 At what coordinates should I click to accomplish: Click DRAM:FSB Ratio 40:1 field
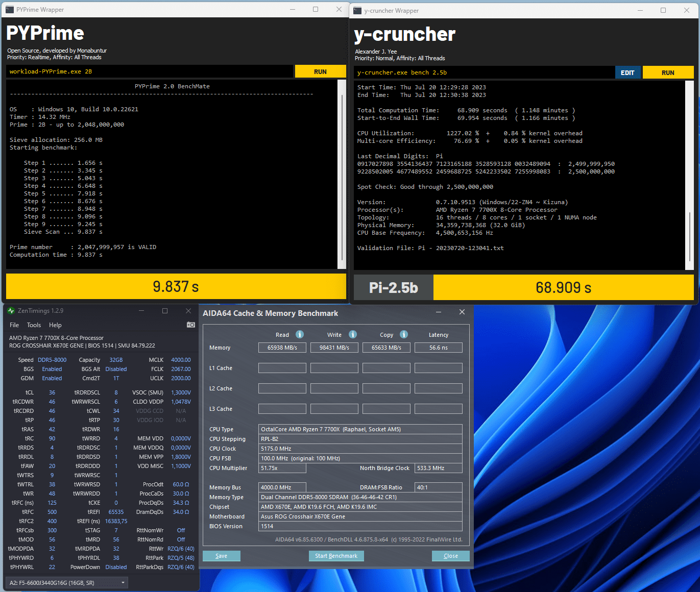(x=439, y=487)
